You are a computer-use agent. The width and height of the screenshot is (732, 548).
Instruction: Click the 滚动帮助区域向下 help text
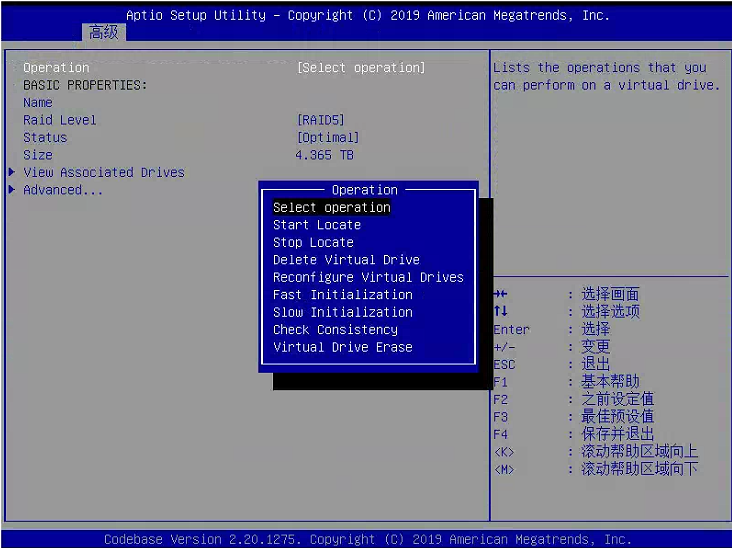point(640,469)
